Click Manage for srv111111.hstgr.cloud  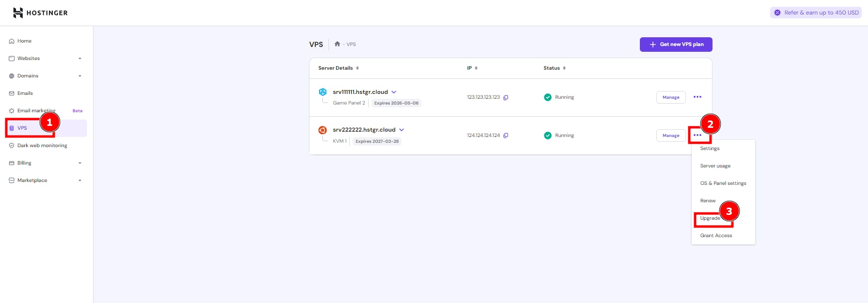coord(670,97)
